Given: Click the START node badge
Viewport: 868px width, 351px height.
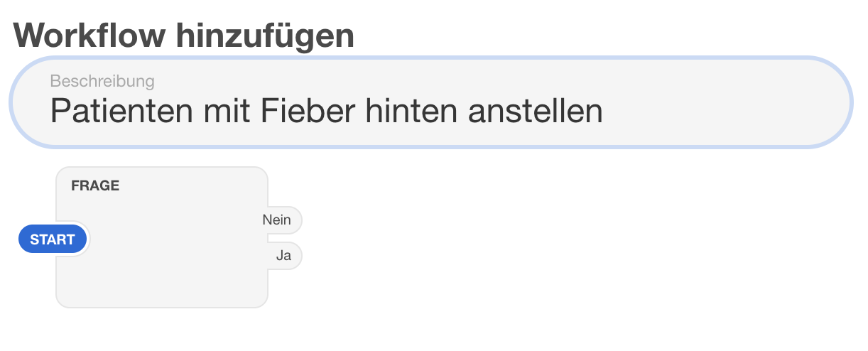Looking at the screenshot, I should point(53,239).
